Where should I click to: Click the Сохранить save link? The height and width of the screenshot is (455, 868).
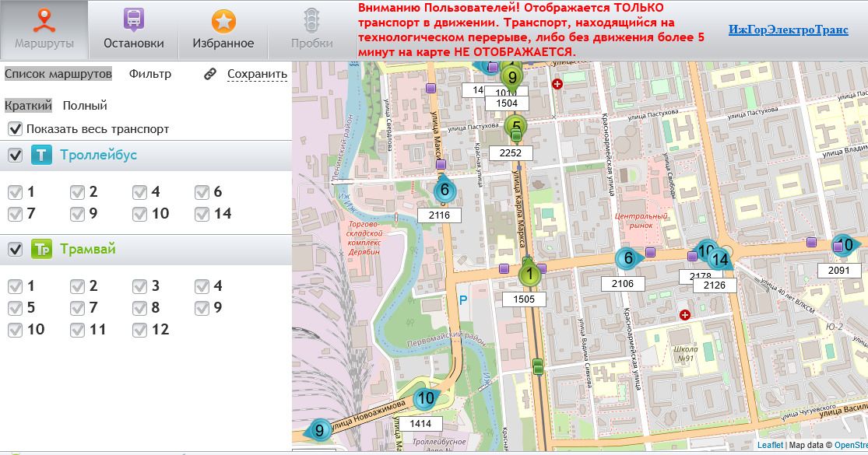(257, 74)
